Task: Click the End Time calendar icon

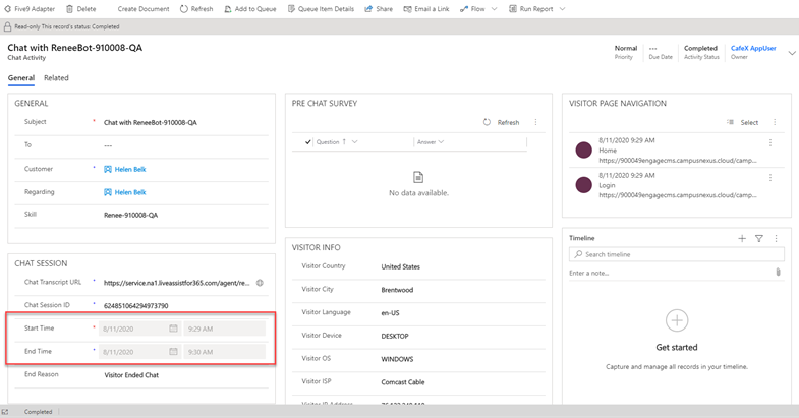Action: (x=173, y=352)
